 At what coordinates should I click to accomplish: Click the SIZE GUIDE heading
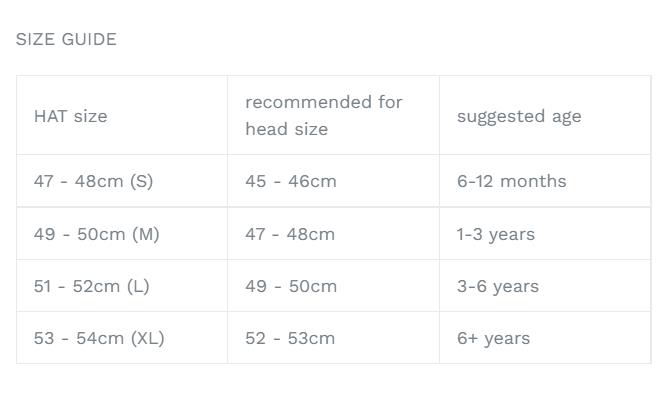[66, 39]
